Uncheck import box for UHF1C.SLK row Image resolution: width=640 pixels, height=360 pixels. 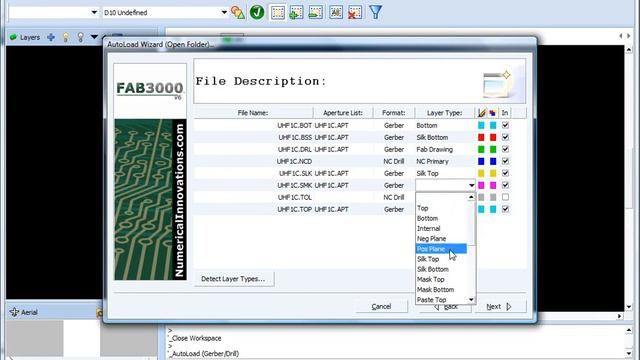click(x=505, y=173)
